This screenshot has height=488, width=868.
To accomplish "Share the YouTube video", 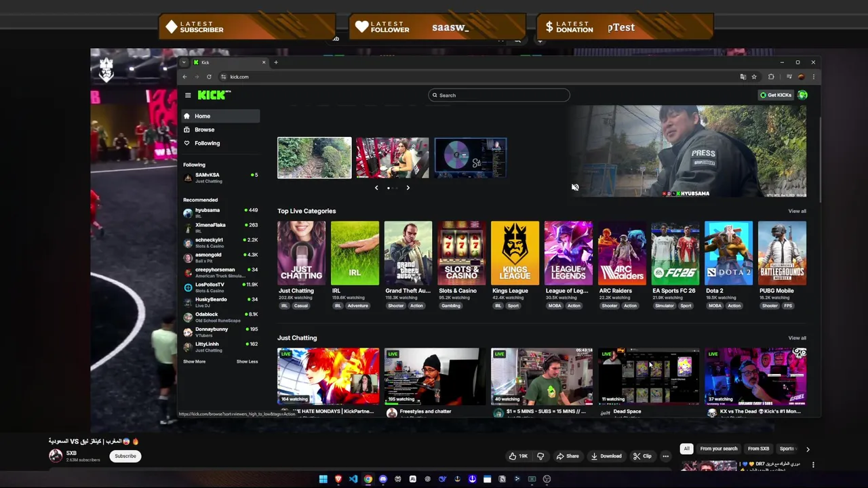I will pyautogui.click(x=568, y=456).
